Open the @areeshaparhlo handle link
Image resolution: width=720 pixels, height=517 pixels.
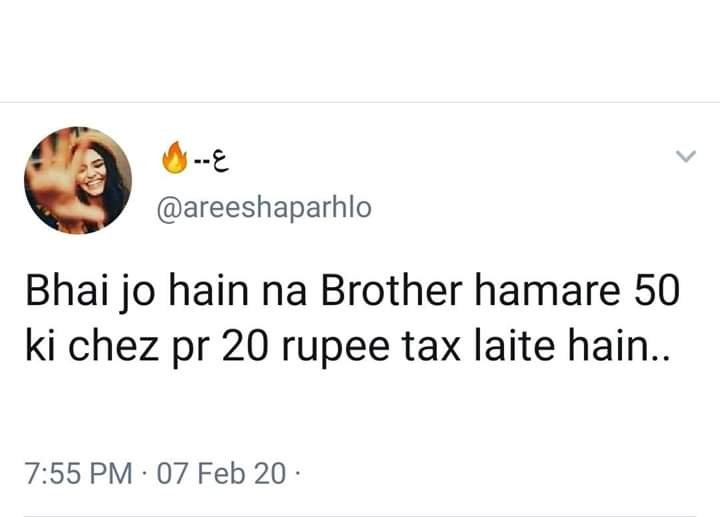point(264,209)
